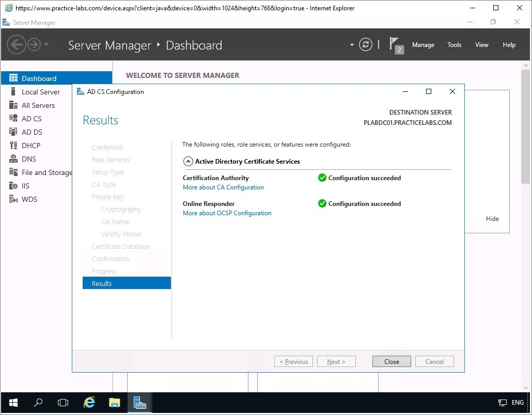Open the Help menu

coord(509,45)
